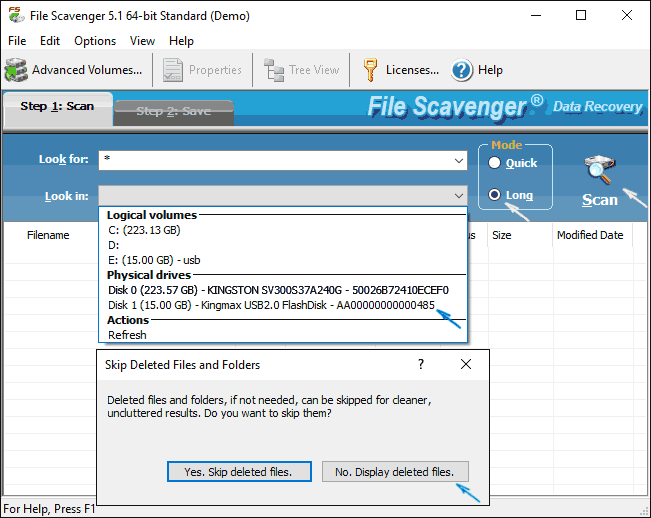The image size is (651, 518).
Task: Open the Edit menu
Action: [x=50, y=41]
